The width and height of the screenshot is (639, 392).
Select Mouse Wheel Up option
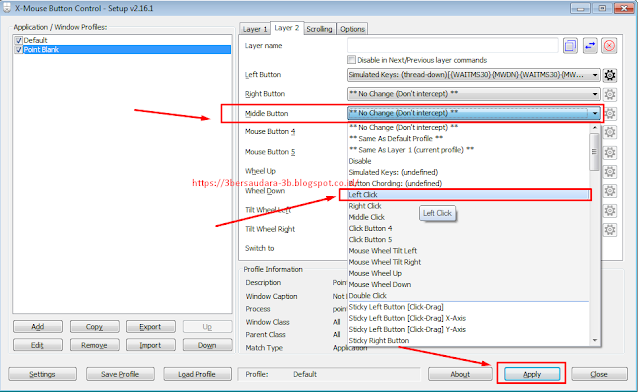pos(468,273)
